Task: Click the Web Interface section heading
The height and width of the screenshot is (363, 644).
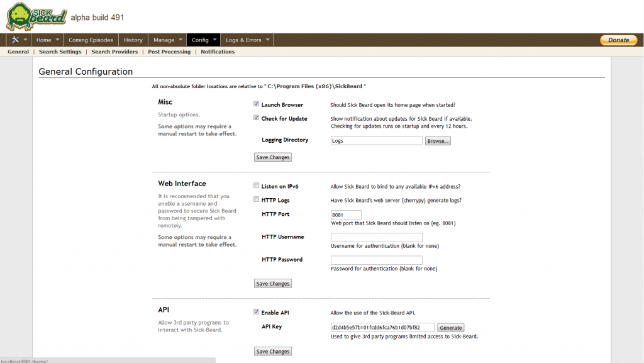Action: [x=182, y=184]
